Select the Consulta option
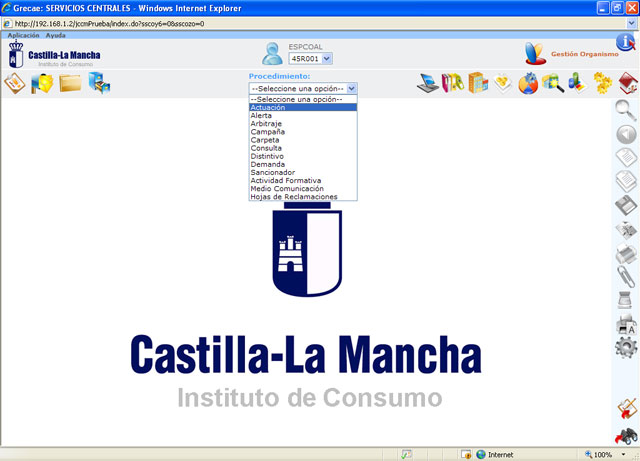Image resolution: width=640 pixels, height=461 pixels. 303,148
